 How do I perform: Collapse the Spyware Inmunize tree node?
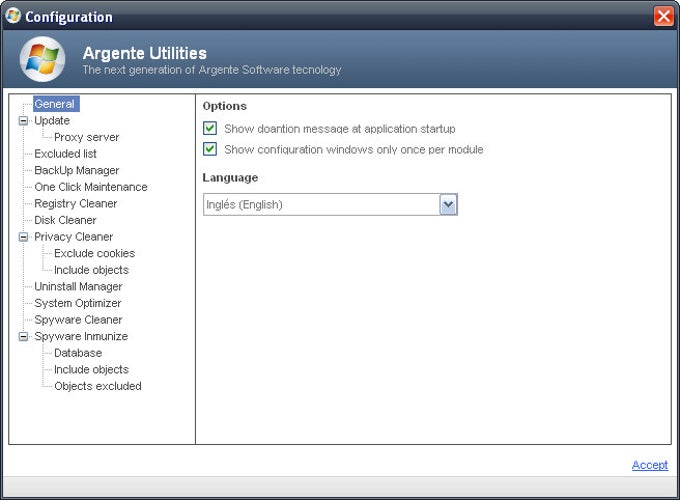pyautogui.click(x=23, y=337)
